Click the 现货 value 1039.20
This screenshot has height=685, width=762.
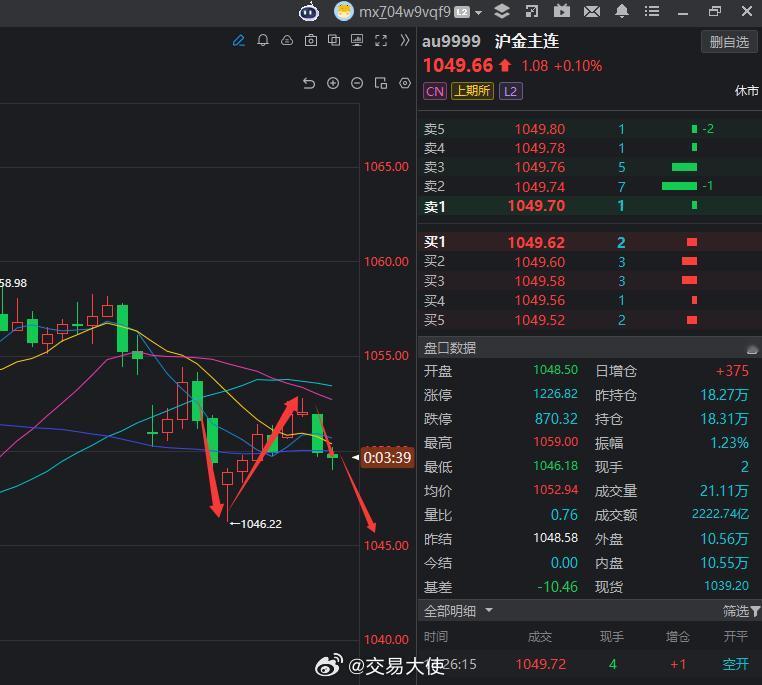(x=727, y=586)
